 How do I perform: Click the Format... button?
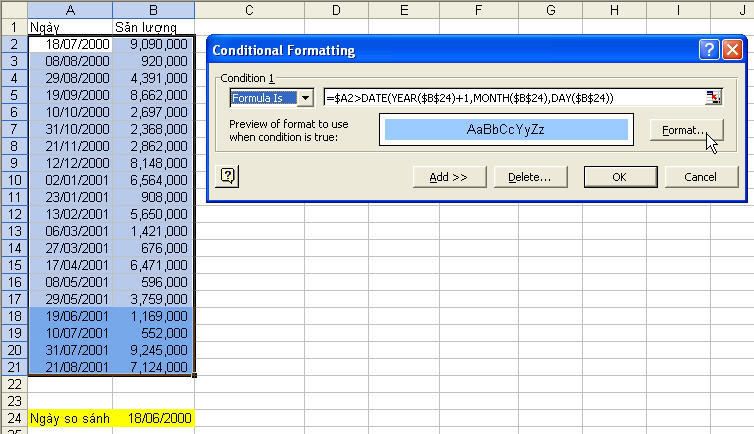click(686, 130)
